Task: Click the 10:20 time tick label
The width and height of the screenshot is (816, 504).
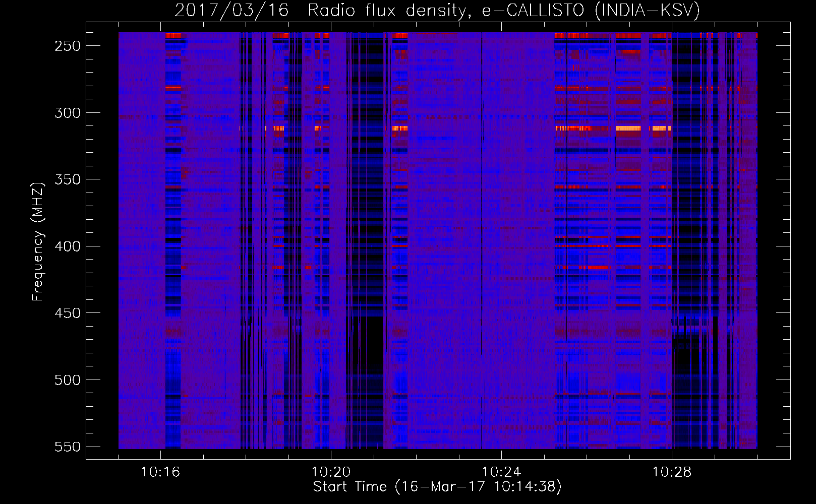Action: pos(331,472)
